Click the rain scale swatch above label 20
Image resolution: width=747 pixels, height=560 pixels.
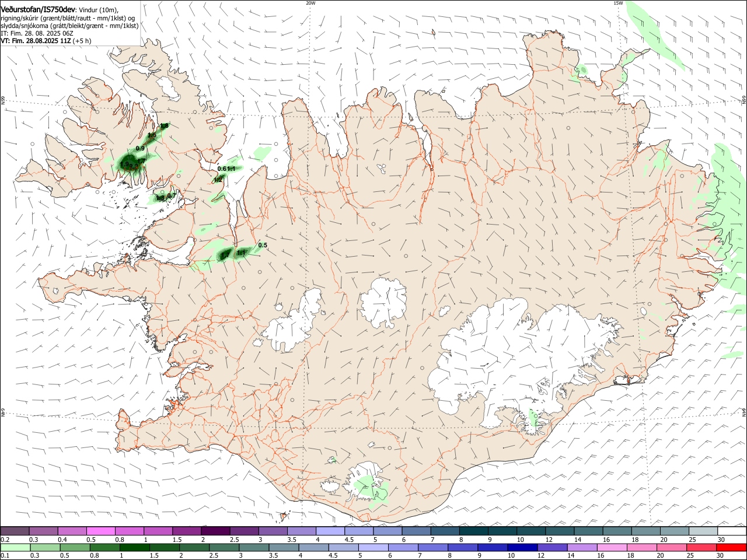(x=672, y=547)
